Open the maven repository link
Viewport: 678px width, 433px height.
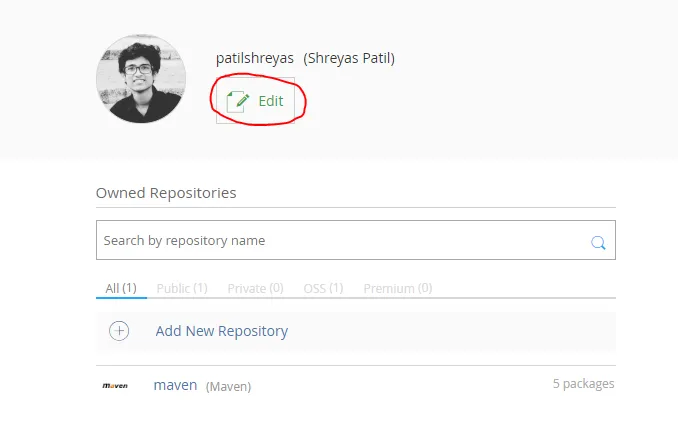pyautogui.click(x=175, y=384)
